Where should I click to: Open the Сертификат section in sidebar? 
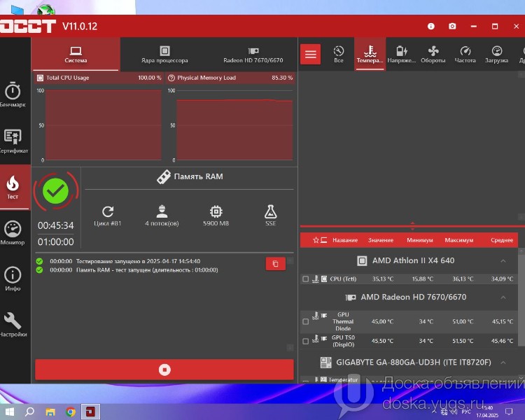[13, 141]
